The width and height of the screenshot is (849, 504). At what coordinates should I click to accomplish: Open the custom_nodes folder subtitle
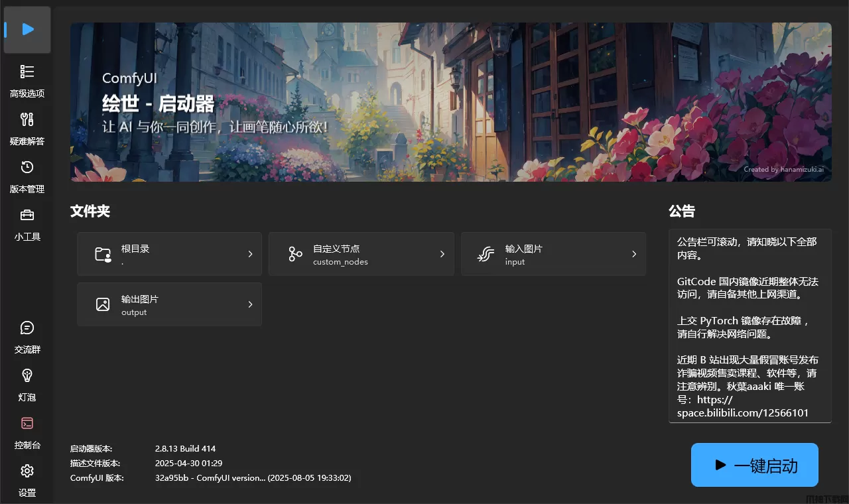pos(340,262)
